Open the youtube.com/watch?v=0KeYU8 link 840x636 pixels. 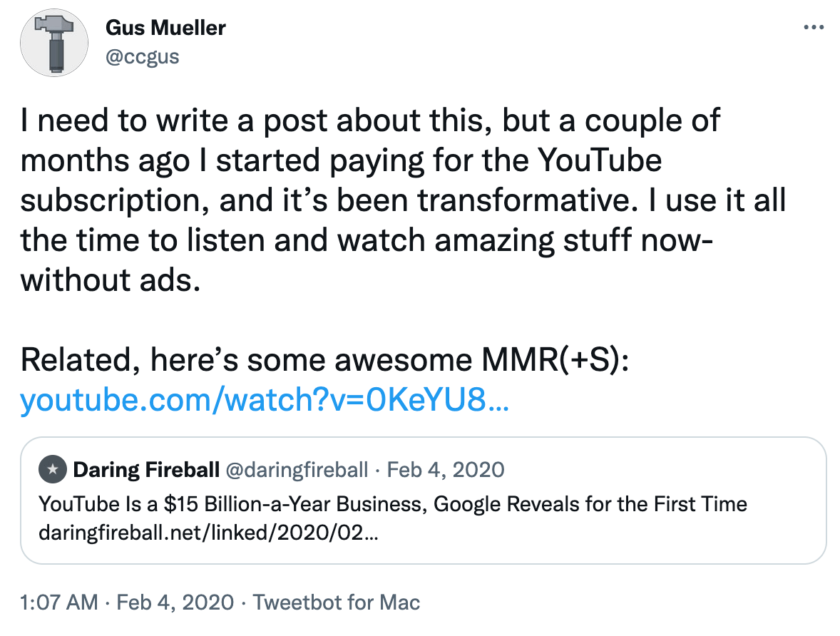tap(264, 400)
